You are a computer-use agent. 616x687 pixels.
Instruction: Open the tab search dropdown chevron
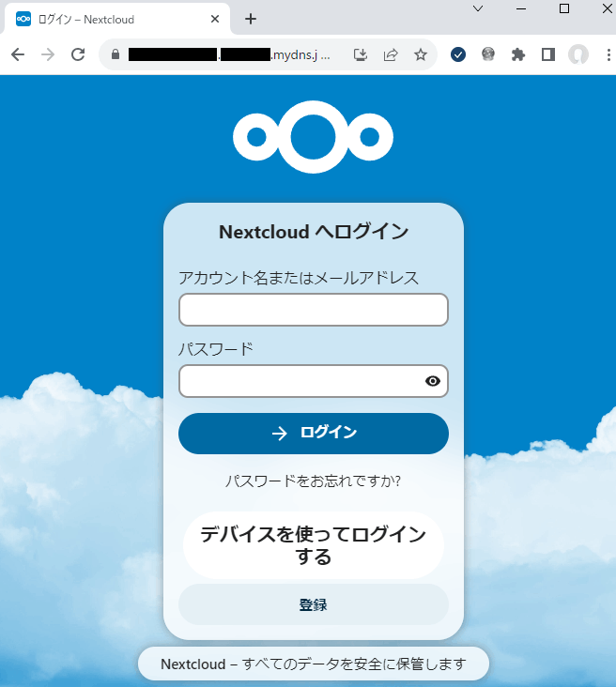478,8
